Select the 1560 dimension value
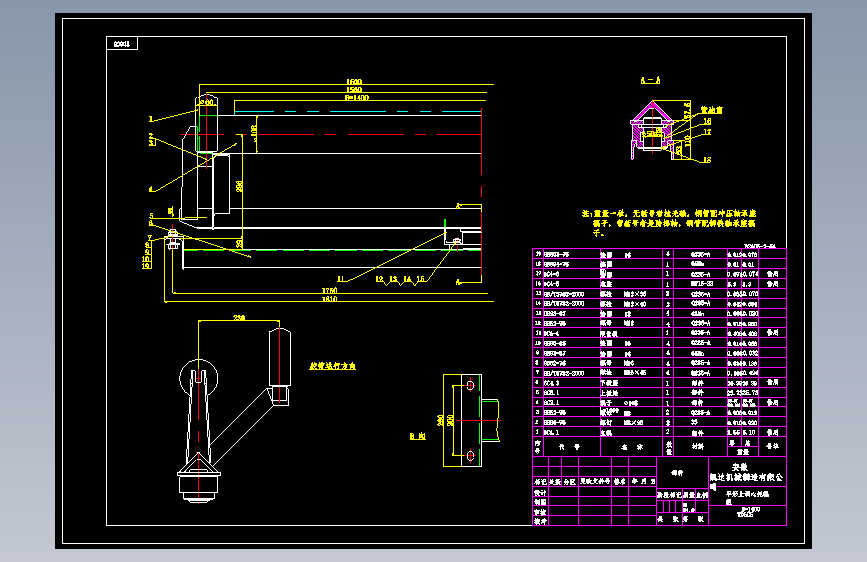 tap(354, 90)
